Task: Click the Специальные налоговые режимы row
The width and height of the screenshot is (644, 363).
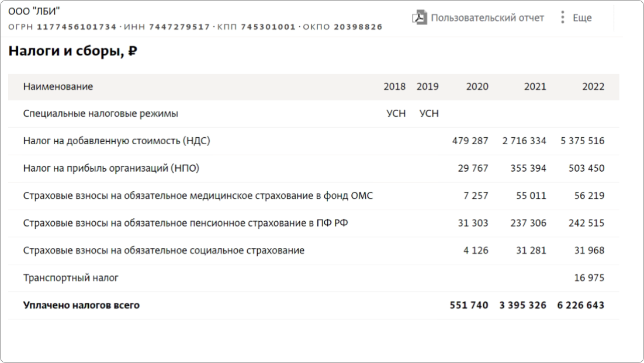Action: click(x=314, y=114)
